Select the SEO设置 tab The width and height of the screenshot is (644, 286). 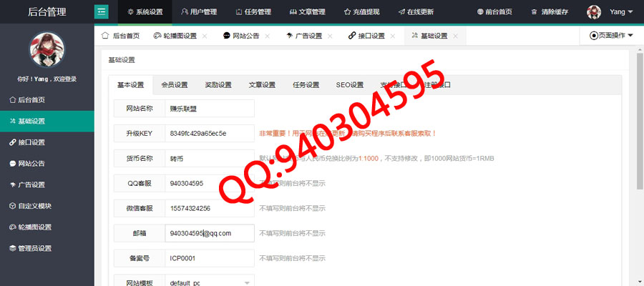click(349, 85)
